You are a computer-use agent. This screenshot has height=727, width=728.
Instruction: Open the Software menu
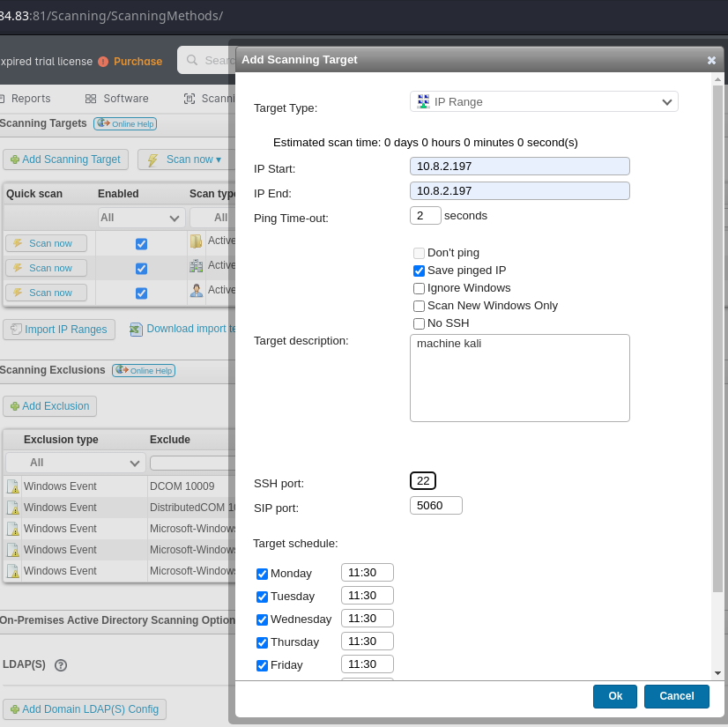[117, 99]
